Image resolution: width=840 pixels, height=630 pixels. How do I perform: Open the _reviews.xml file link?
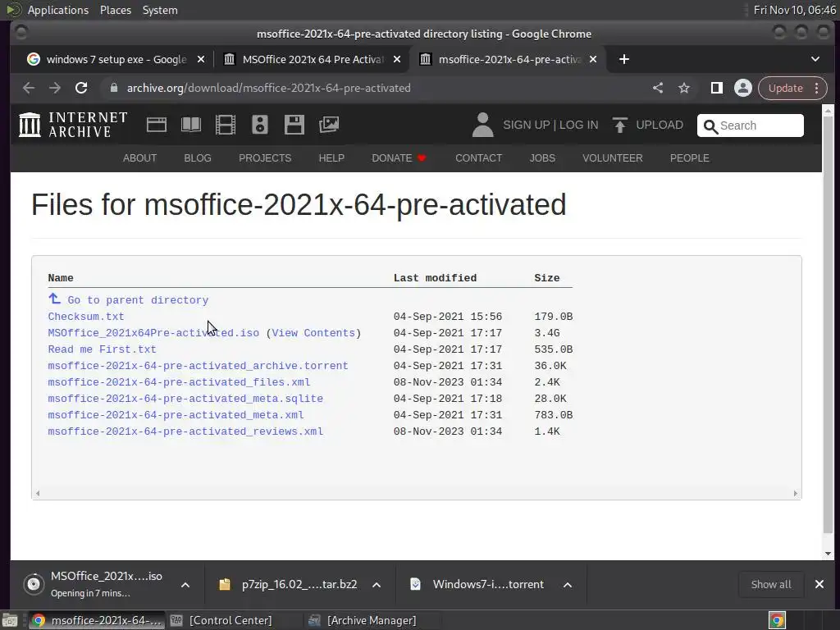click(185, 431)
